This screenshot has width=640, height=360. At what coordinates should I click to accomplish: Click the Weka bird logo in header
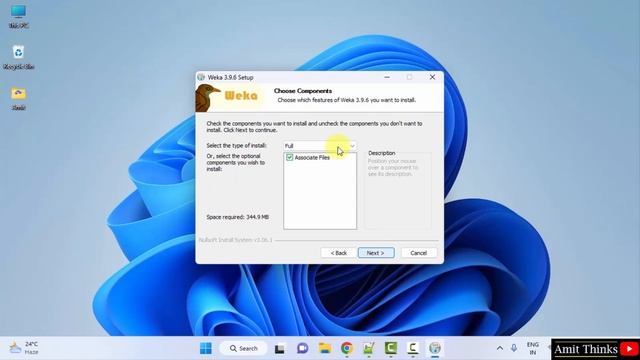click(207, 98)
